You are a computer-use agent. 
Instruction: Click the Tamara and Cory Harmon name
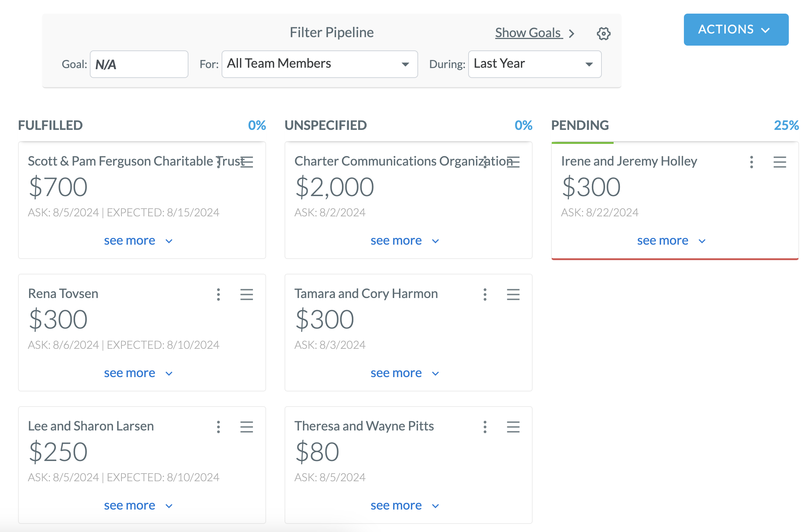[x=366, y=294]
